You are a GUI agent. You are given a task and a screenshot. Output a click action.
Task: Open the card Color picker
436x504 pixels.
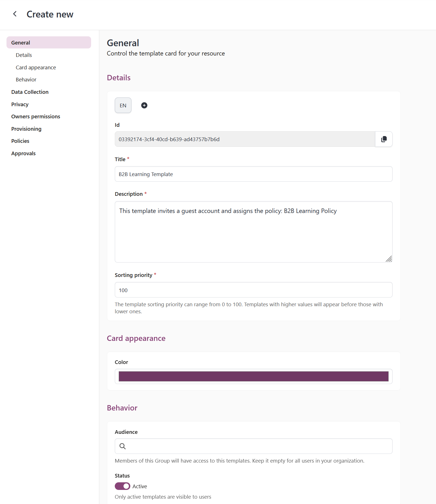[253, 376]
